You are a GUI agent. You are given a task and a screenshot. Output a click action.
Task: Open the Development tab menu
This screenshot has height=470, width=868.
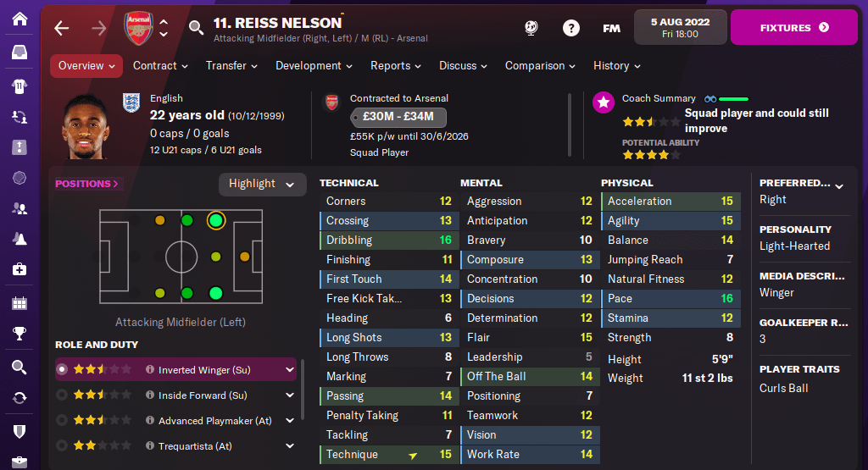pyautogui.click(x=314, y=66)
